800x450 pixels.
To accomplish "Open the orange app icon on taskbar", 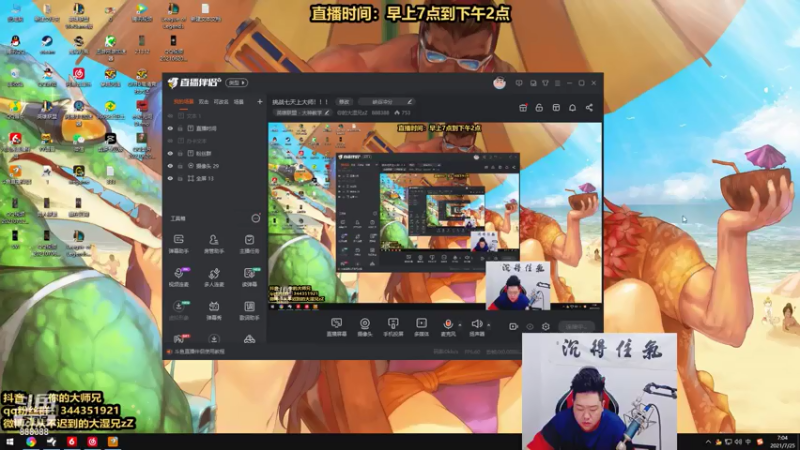I will pos(113,442).
